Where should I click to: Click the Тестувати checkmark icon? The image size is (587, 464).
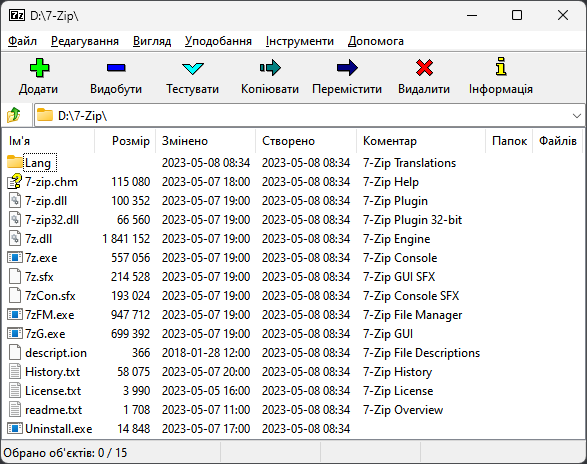point(193,69)
